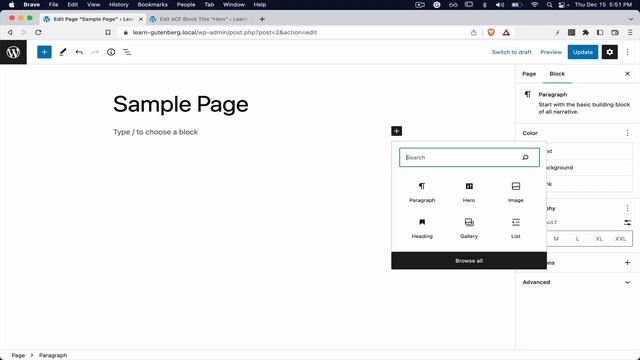Viewport: 640px width, 360px height.
Task: Open the Brave Rewards triangle icon
Action: [506, 32]
